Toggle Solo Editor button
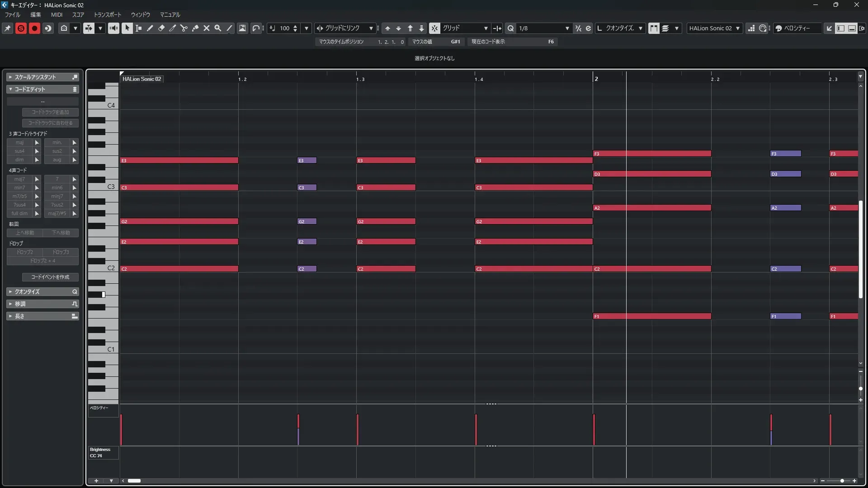Screen dimensions: 868x488 point(21,28)
